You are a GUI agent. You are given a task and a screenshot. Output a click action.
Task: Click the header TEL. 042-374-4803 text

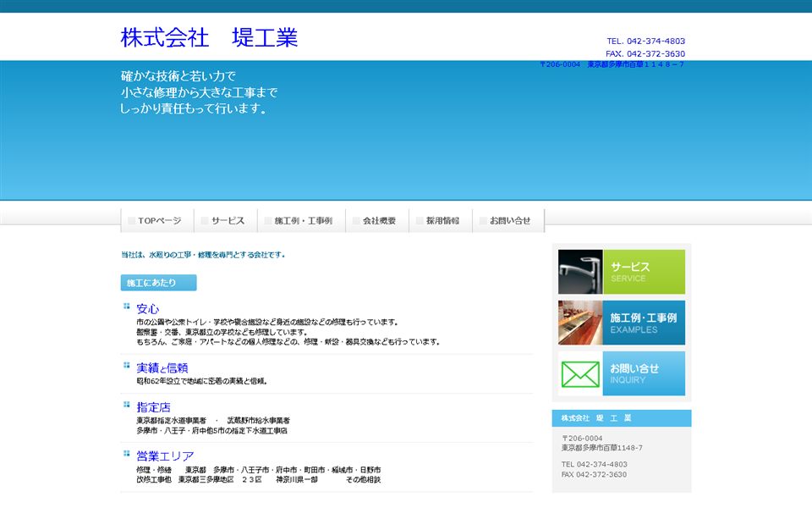coord(645,41)
